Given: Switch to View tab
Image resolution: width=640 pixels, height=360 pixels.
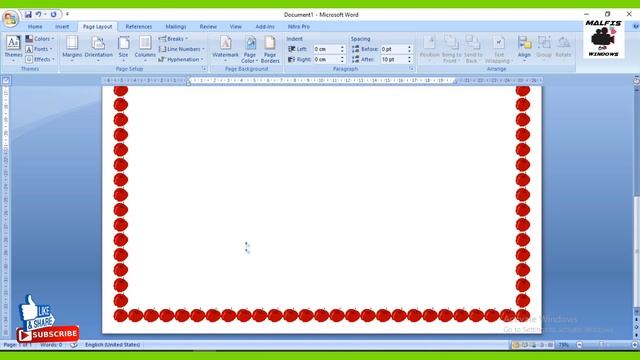Looking at the screenshot, I should 236,27.
